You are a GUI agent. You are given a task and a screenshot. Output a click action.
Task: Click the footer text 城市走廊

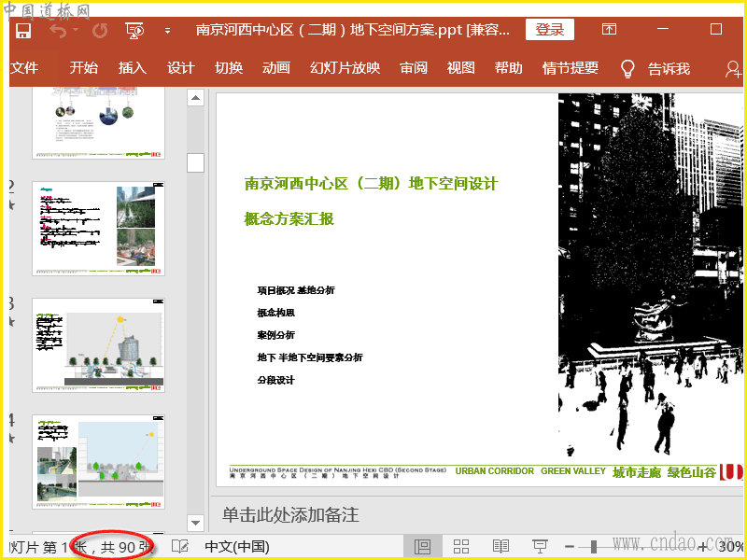[x=637, y=472]
